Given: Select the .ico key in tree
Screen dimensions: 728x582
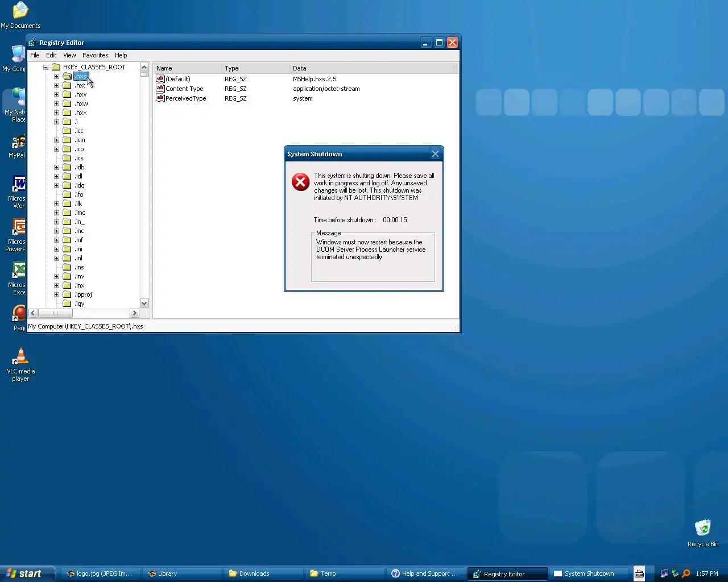Looking at the screenshot, I should pyautogui.click(x=79, y=149).
